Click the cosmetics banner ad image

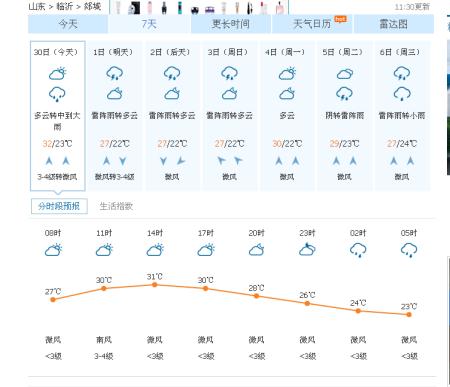pos(199,7)
